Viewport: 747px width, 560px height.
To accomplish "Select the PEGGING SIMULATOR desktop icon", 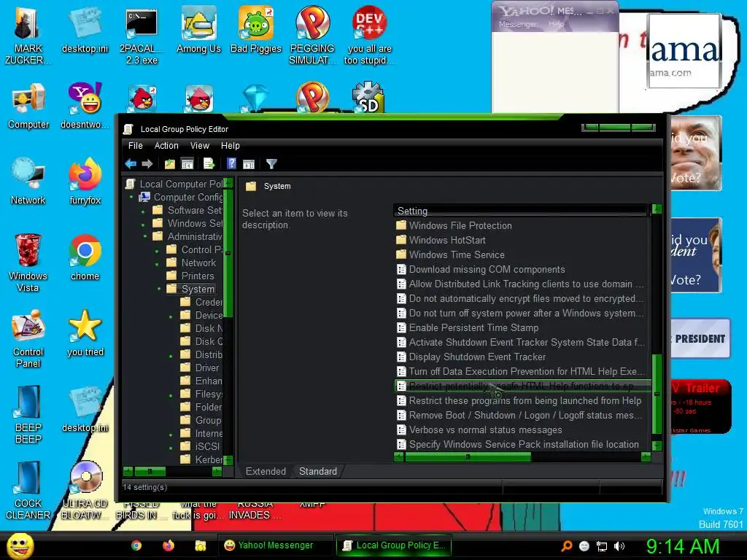I will [x=312, y=36].
